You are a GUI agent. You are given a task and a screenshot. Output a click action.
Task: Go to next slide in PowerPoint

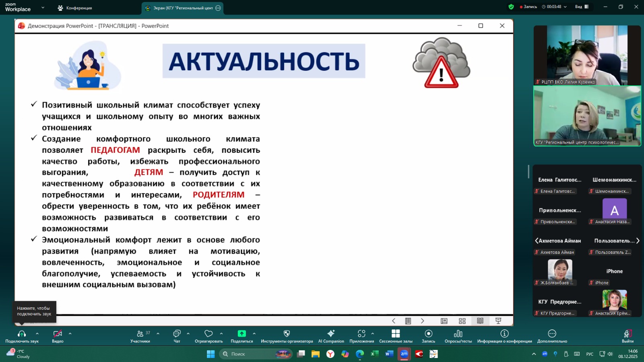(422, 321)
